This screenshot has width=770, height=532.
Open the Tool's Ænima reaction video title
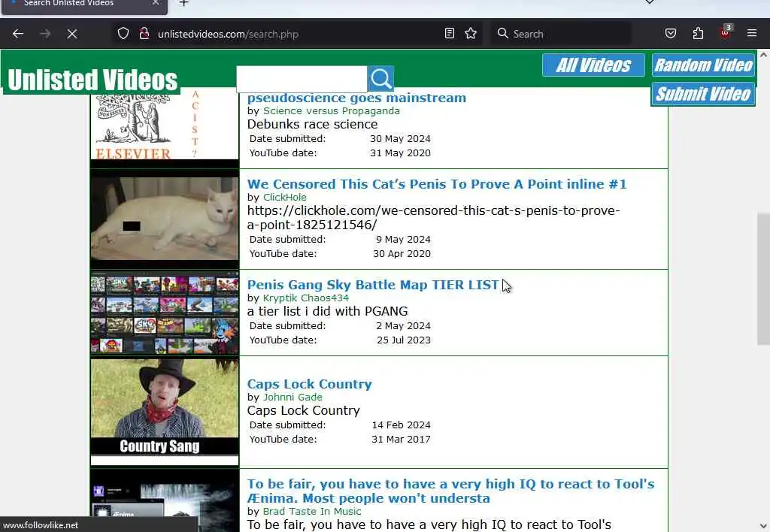point(450,491)
